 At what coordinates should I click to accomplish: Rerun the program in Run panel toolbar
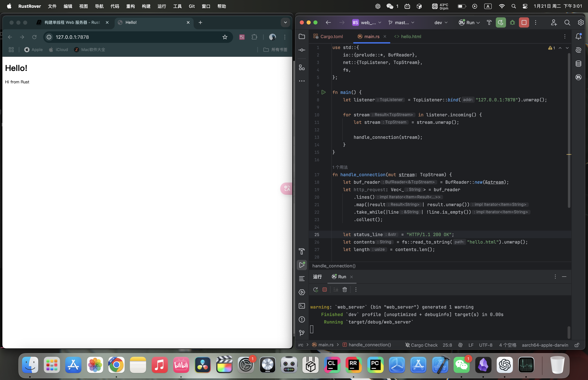tap(315, 290)
